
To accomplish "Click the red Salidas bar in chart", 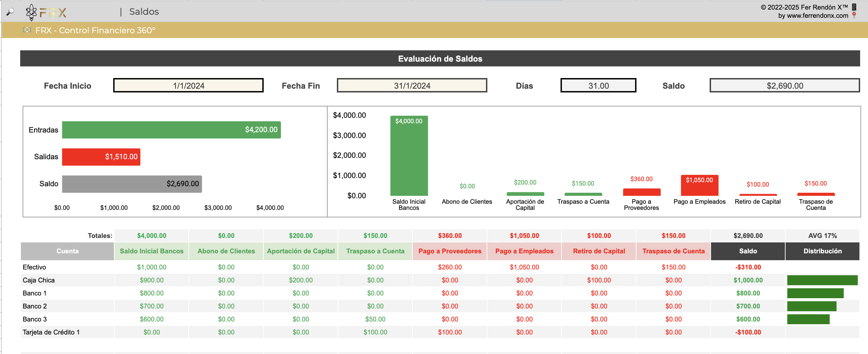I will point(101,157).
